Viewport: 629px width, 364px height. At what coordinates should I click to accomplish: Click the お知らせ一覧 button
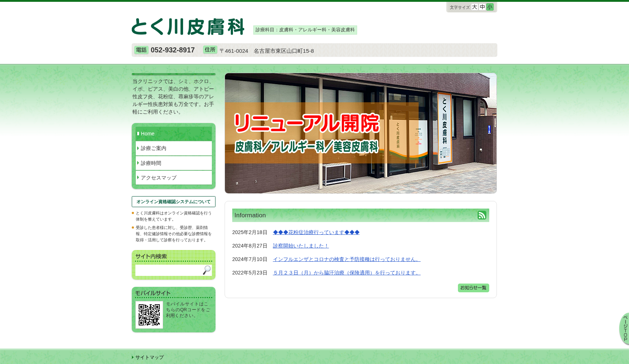tap(473, 288)
